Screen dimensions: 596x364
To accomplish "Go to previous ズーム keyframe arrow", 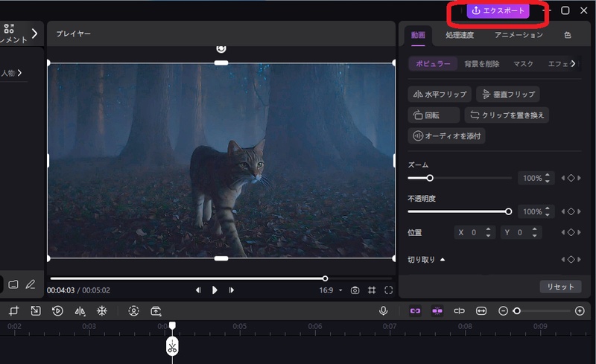I will point(563,178).
